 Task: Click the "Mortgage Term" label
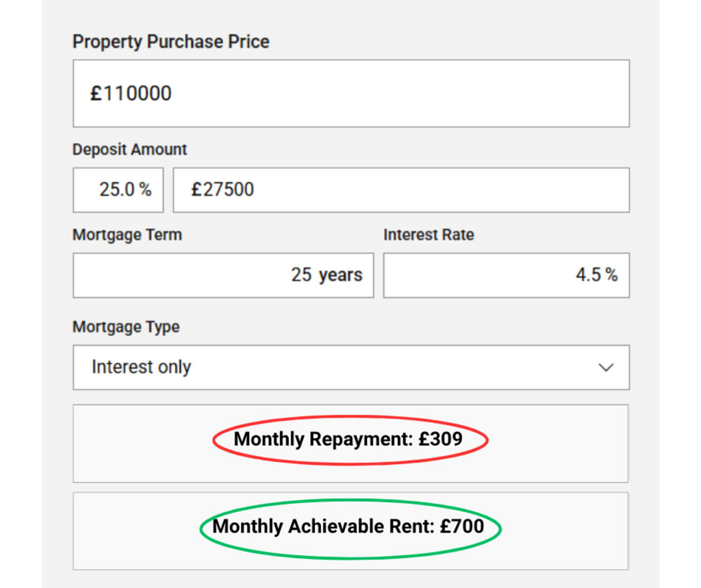[127, 235]
